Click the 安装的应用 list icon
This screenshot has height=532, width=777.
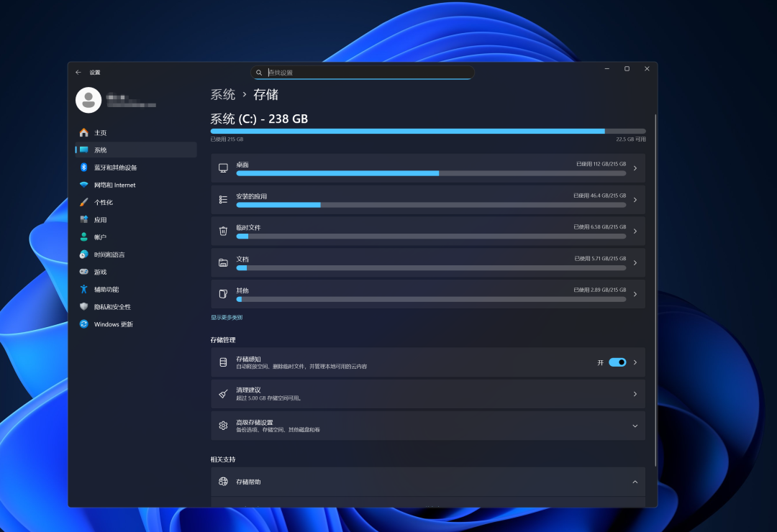pos(224,200)
